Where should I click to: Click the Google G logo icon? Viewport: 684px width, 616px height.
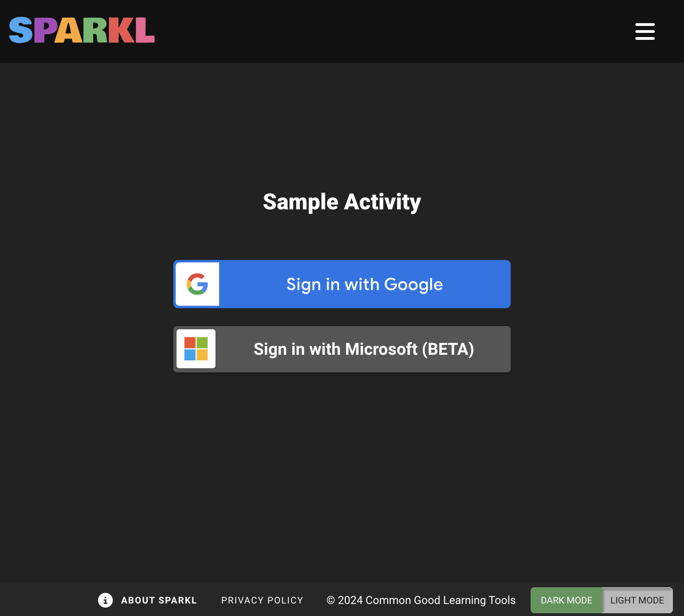pyautogui.click(x=197, y=284)
